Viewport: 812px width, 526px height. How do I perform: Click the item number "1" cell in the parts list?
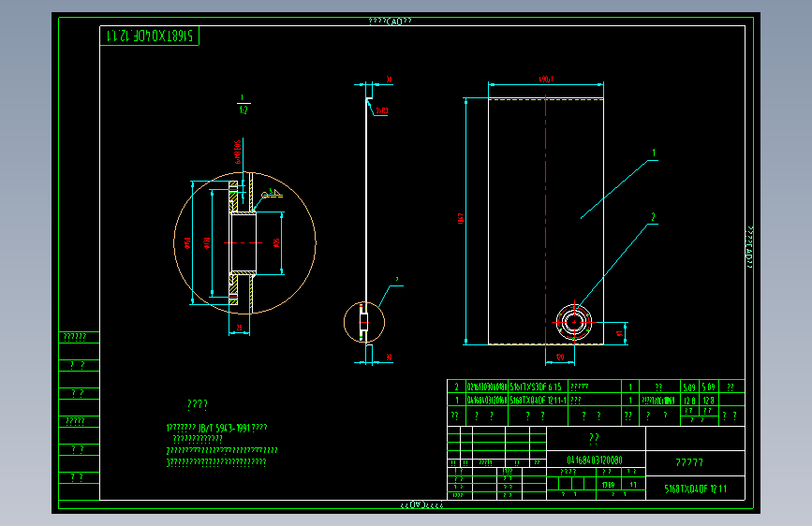456,401
